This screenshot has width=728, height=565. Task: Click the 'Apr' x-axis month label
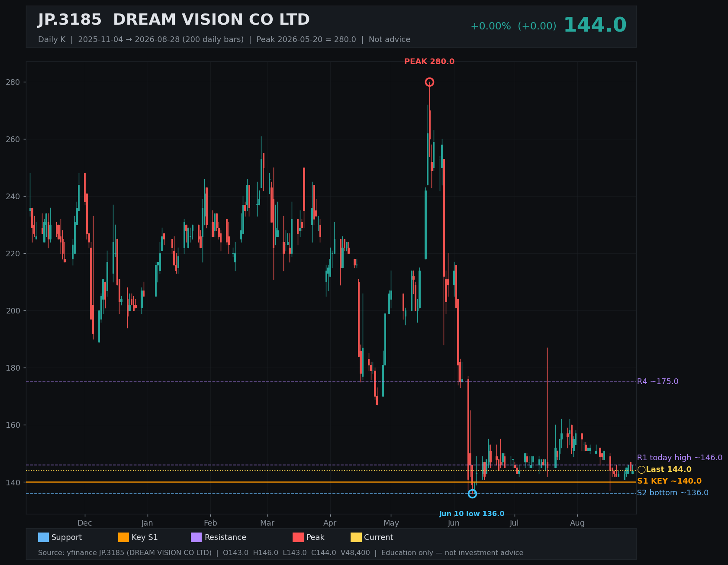click(330, 523)
